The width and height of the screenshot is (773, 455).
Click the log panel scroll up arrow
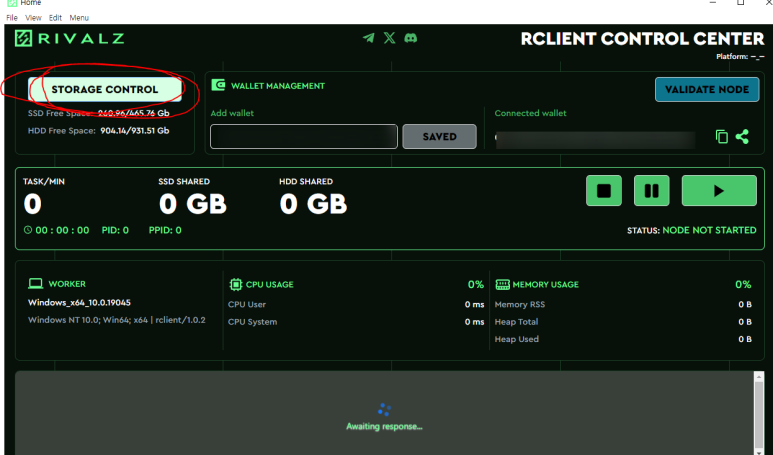(x=759, y=377)
